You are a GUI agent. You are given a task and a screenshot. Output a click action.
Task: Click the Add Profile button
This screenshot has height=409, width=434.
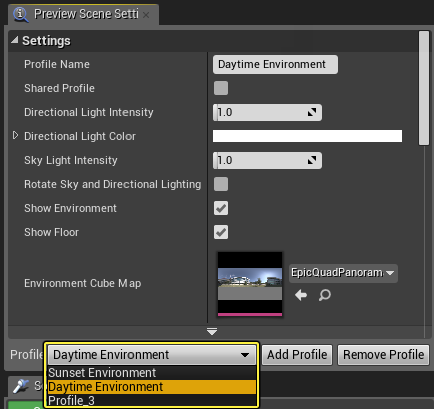[297, 355]
